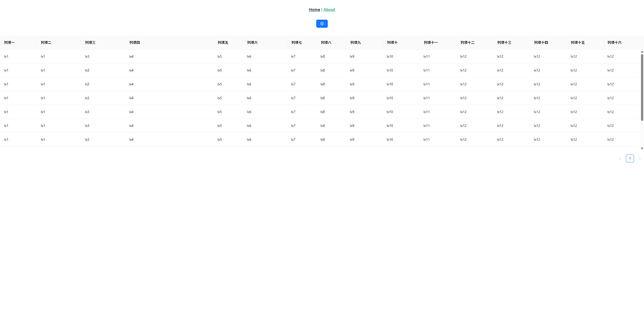The width and height of the screenshot is (644, 320).
Task: Click the 列项二 column header
Action: [46, 43]
